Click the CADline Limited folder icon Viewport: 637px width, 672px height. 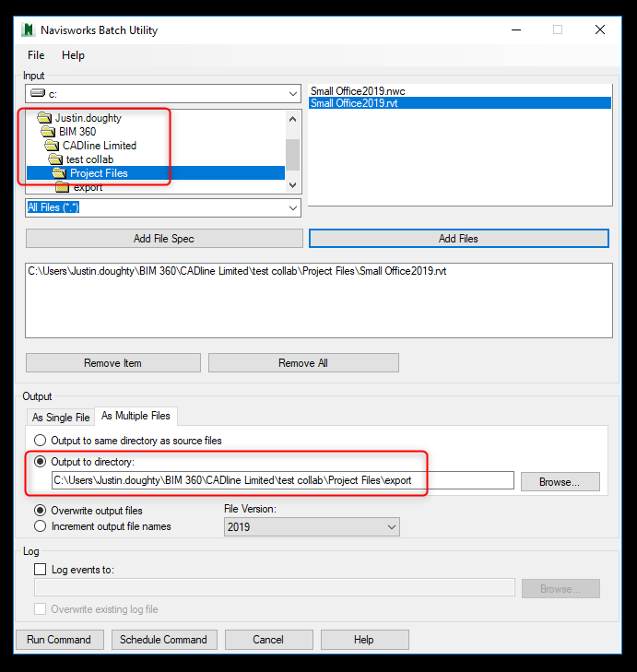(x=52, y=146)
